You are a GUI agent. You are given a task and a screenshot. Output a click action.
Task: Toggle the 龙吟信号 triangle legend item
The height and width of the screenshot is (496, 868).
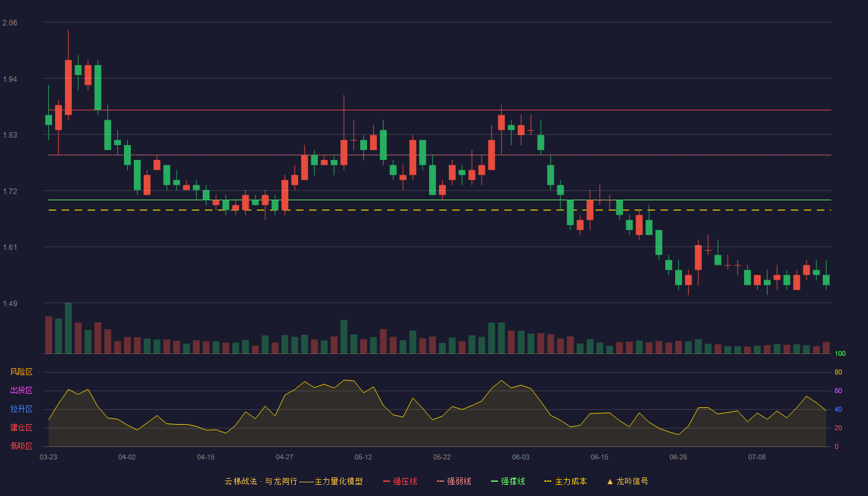click(x=627, y=481)
